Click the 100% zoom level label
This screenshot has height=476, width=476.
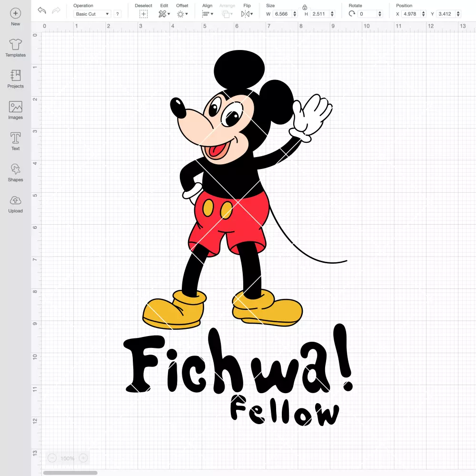pos(68,458)
